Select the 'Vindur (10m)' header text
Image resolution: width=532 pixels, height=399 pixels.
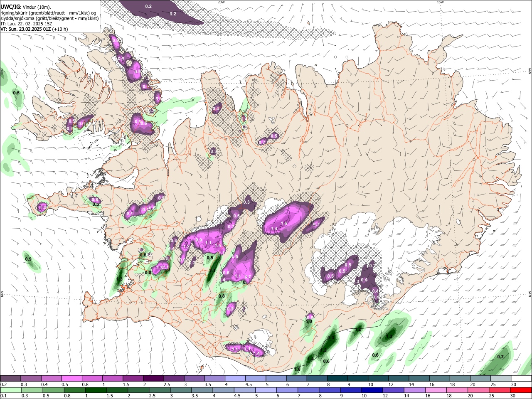click(x=37, y=7)
